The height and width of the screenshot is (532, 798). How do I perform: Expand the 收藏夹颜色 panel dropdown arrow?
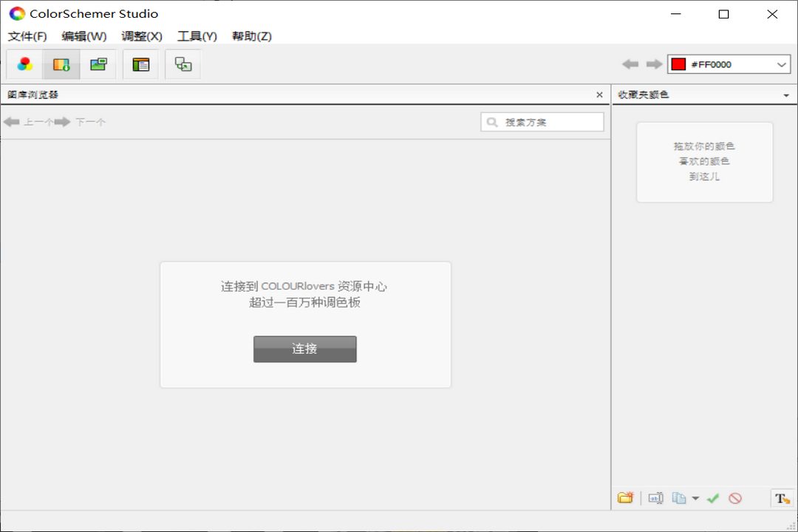coord(787,95)
